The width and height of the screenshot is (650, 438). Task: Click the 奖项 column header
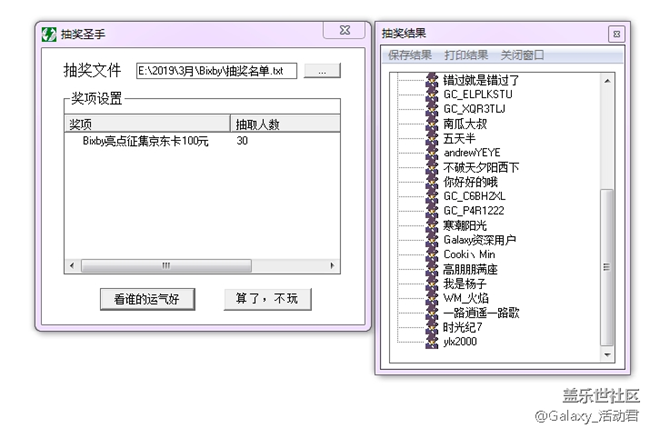click(x=147, y=124)
